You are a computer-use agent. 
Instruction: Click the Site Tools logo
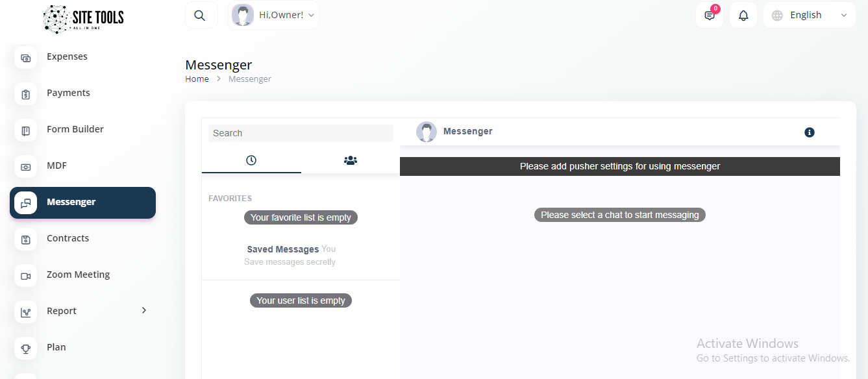[x=83, y=19]
